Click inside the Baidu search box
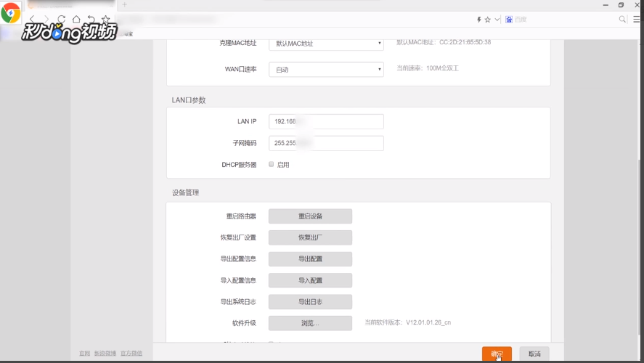This screenshot has width=644, height=363. pyautogui.click(x=565, y=20)
